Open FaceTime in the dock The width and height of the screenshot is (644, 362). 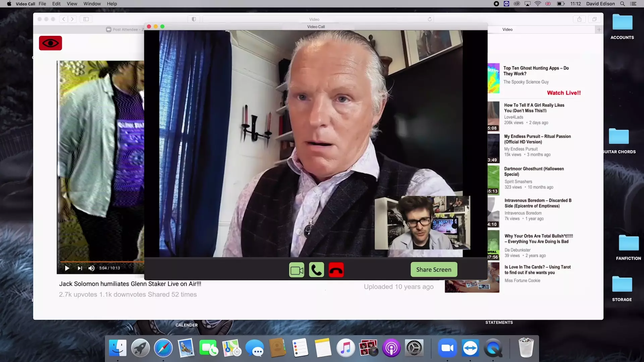coord(208,348)
